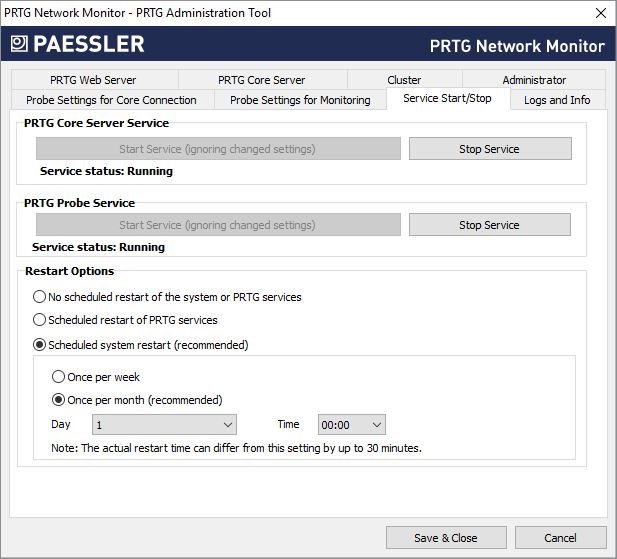Viewport: 617px width, 559px height.
Task: Choose Scheduled system restart (recommended)
Action: point(40,345)
